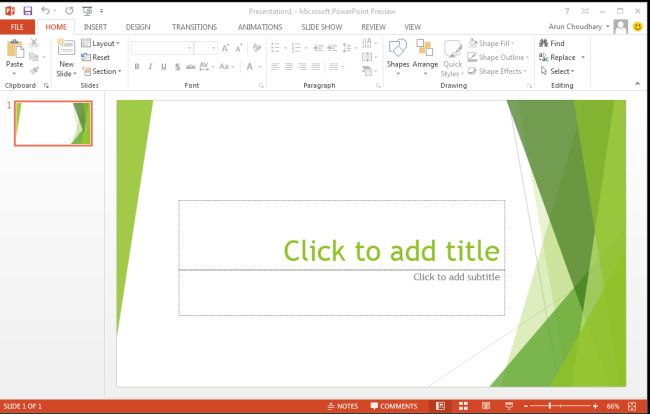Decrease font size with the small A icon
This screenshot has width=650, height=414.
click(239, 48)
